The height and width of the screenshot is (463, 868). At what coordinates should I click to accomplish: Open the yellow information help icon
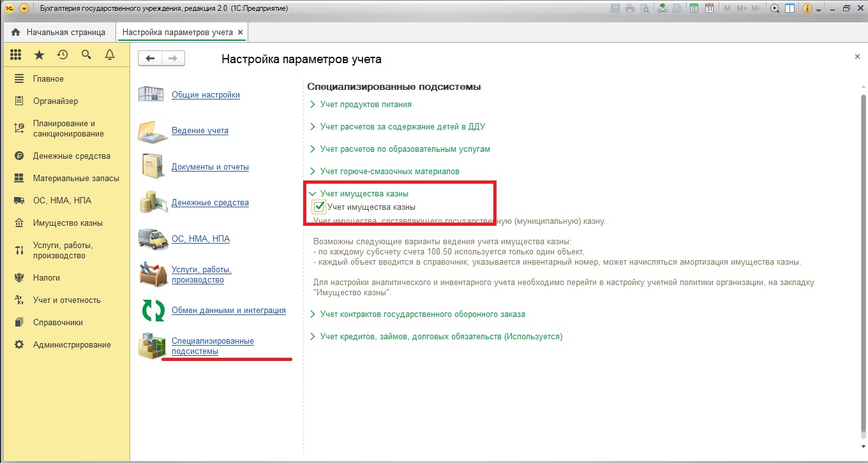click(807, 9)
